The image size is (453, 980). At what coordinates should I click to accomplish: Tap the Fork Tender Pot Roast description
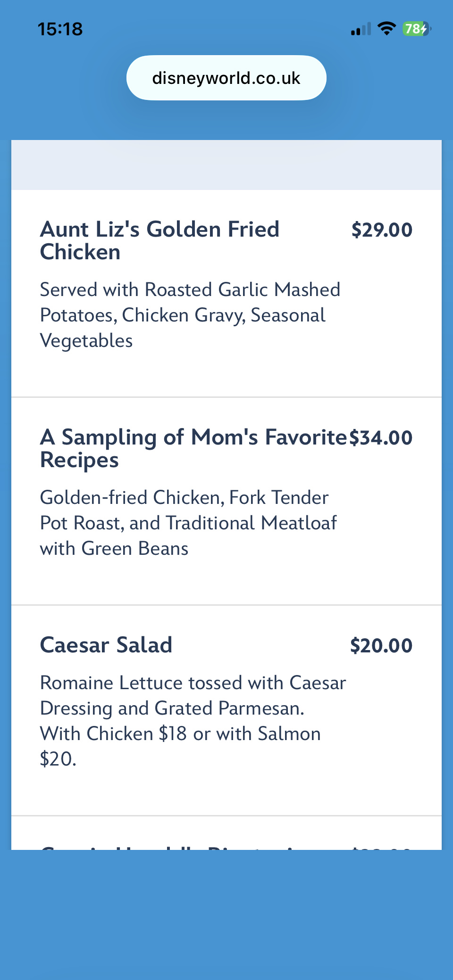coord(188,511)
